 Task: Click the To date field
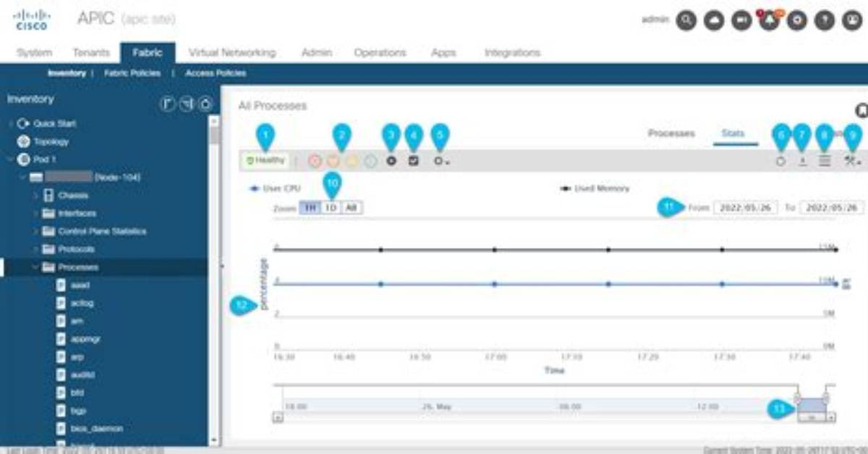[x=833, y=207]
